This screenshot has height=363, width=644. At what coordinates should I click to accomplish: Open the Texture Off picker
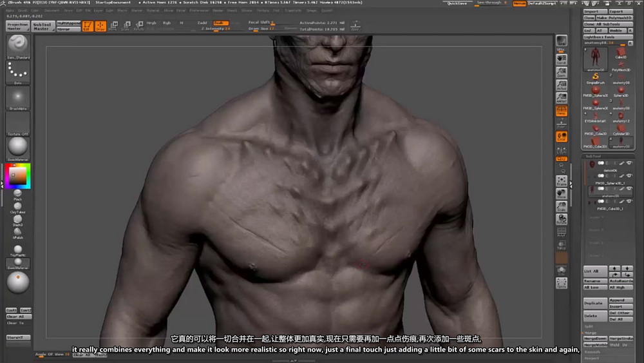(x=17, y=124)
